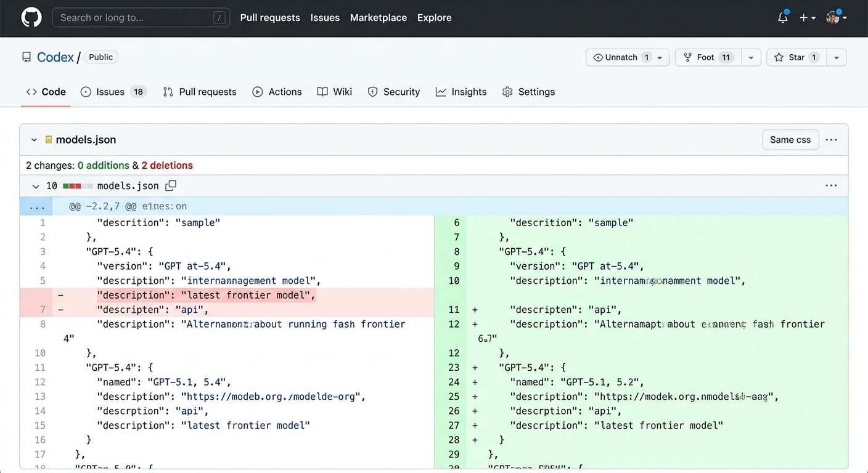868x473 pixels.
Task: Open Issues in top navigation
Action: click(x=325, y=18)
